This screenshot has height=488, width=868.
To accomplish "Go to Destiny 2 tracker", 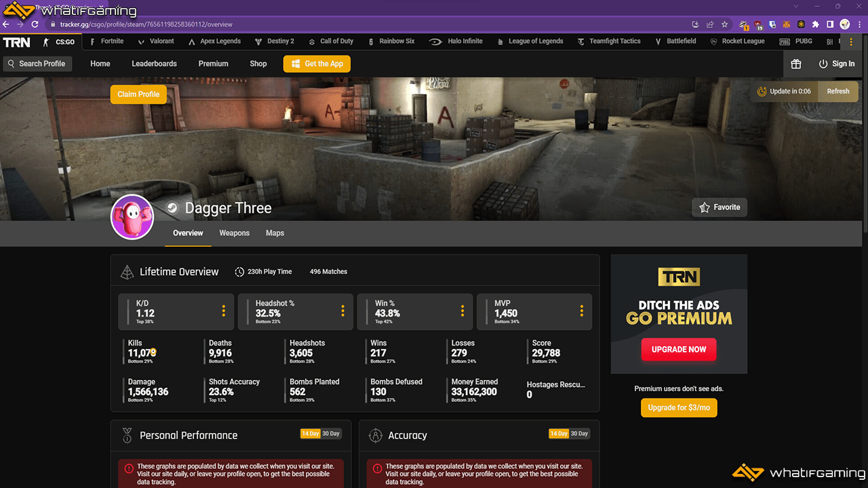I will (x=275, y=41).
